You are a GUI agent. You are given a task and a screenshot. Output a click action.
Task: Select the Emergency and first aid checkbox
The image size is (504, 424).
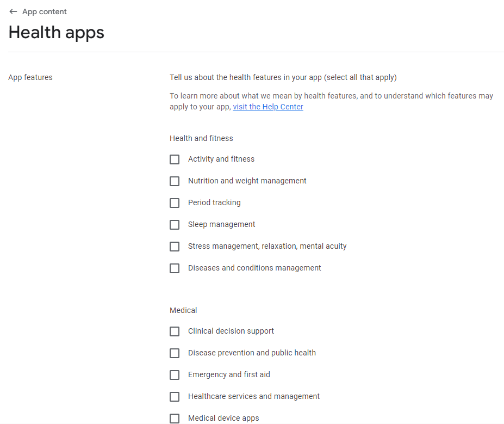pyautogui.click(x=175, y=375)
